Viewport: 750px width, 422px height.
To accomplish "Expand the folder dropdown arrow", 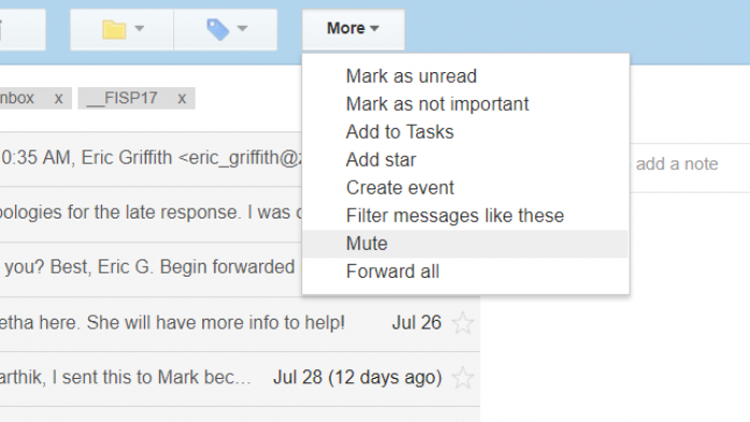I will [139, 28].
